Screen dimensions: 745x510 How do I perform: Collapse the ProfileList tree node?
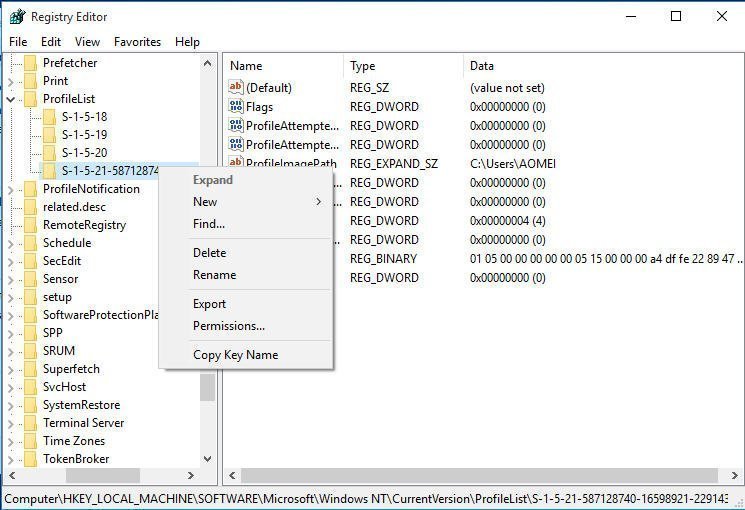pyautogui.click(x=11, y=99)
